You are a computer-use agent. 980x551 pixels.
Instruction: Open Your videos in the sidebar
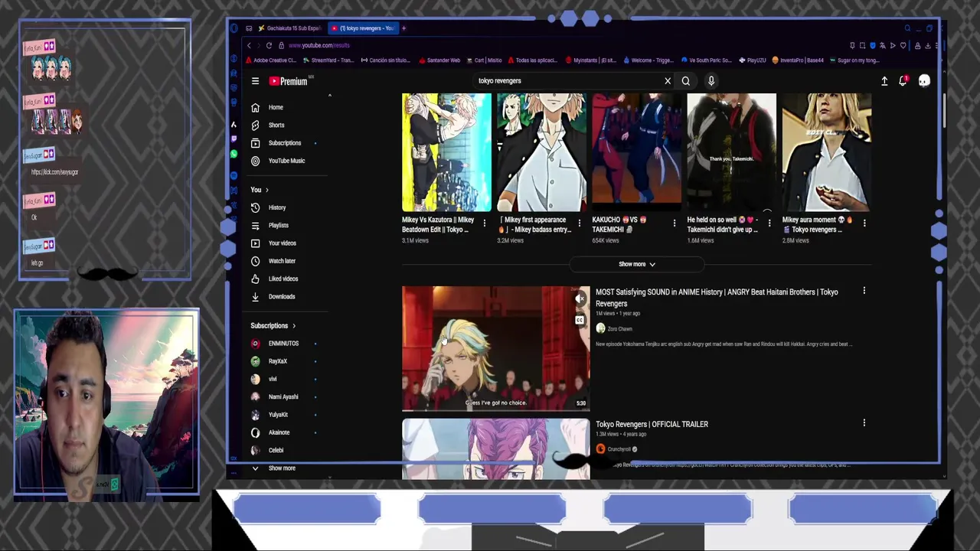point(284,243)
